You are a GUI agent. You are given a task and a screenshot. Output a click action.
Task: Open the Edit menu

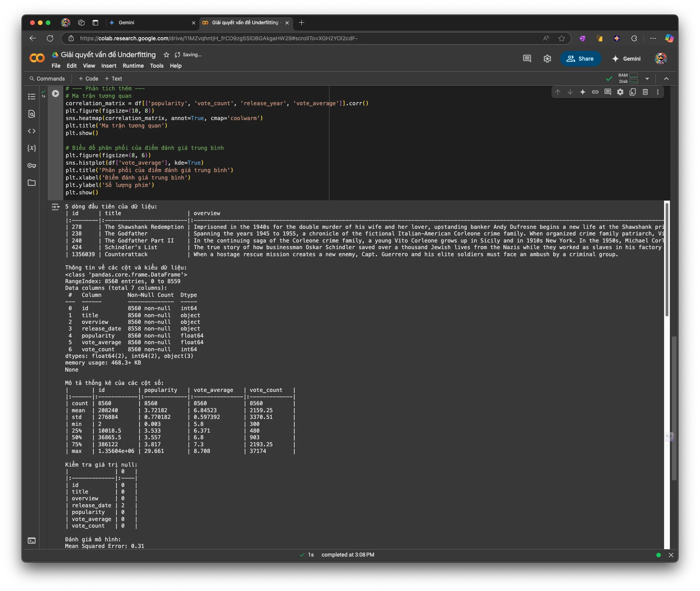pyautogui.click(x=72, y=66)
